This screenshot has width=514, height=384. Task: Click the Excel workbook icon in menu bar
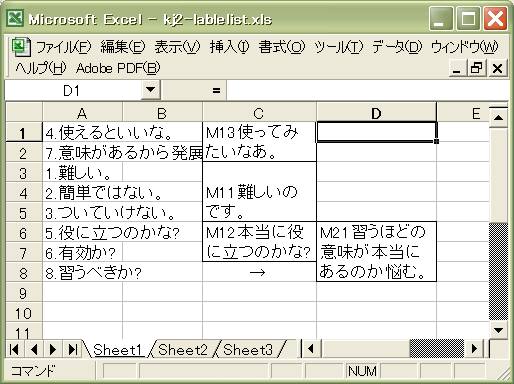point(21,47)
